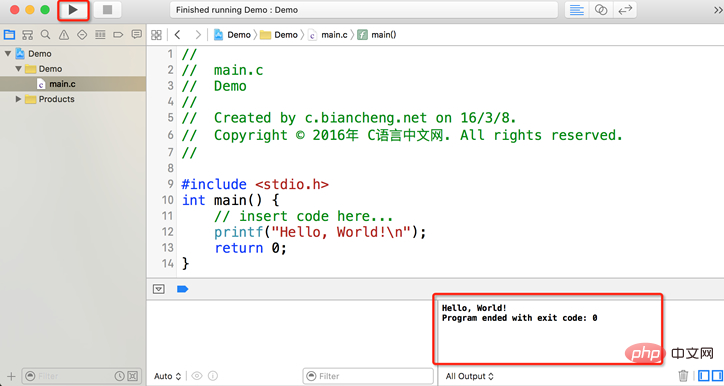The image size is (724, 386).
Task: Show only recent files filter
Action: [x=120, y=376]
